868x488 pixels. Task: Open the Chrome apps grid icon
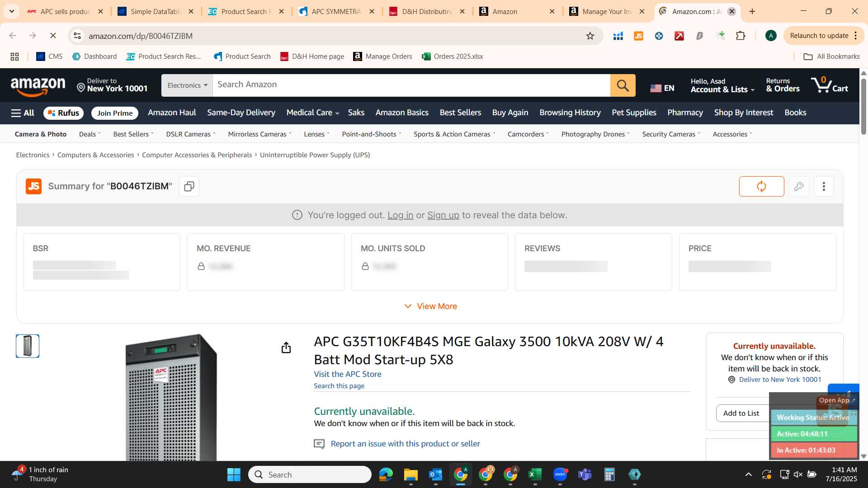tap(14, 56)
